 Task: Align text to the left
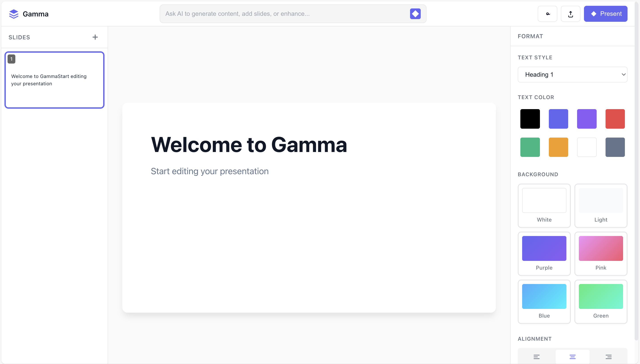tap(536, 357)
